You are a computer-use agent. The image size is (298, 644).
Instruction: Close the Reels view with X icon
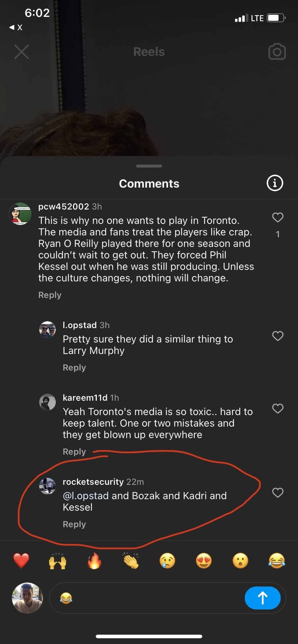pyautogui.click(x=22, y=52)
